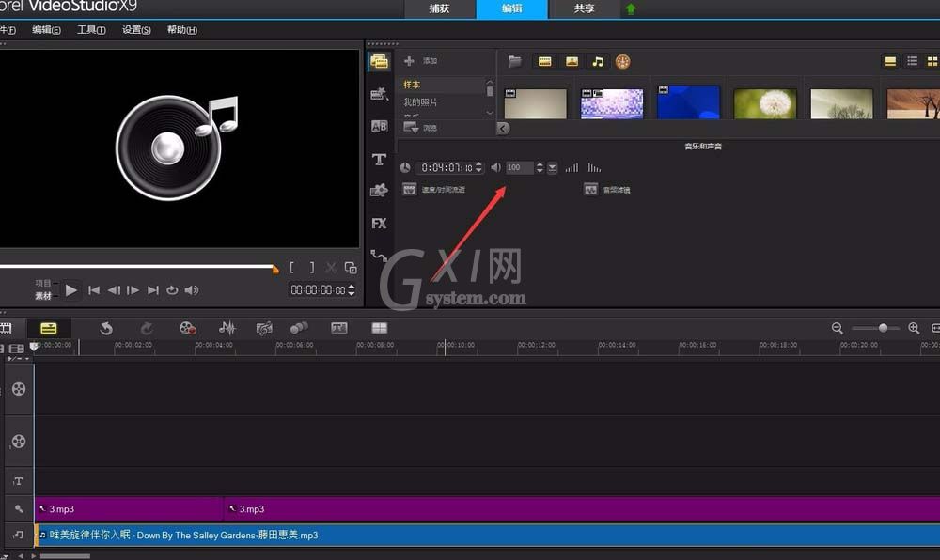
Task: Click the green upload arrow icon
Action: [x=631, y=9]
